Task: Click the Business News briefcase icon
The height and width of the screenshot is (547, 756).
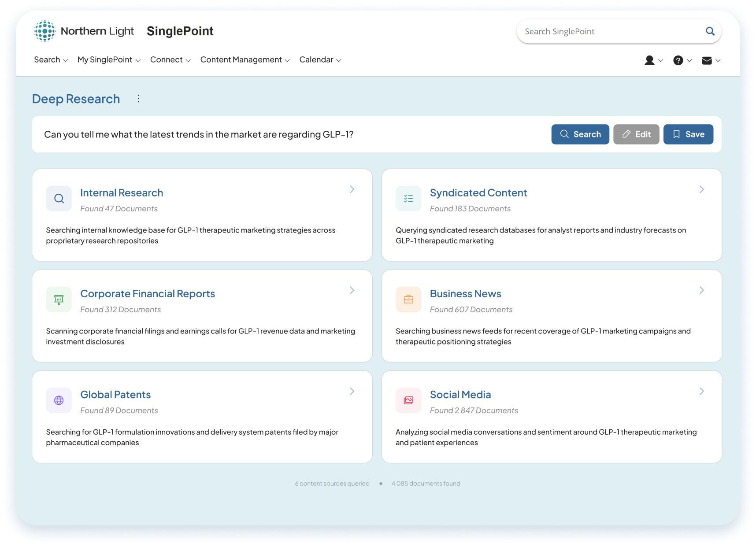Action: [x=408, y=299]
